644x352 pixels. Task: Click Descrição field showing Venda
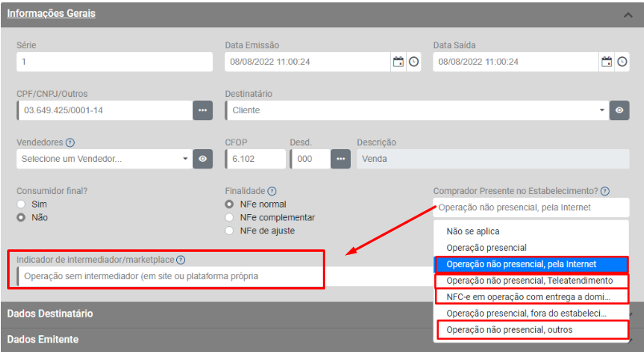pos(493,159)
